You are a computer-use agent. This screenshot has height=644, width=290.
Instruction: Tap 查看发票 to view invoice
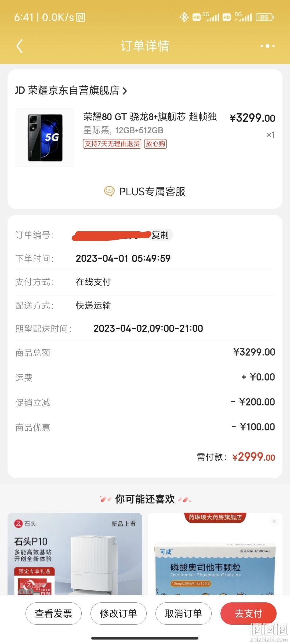[53, 613]
